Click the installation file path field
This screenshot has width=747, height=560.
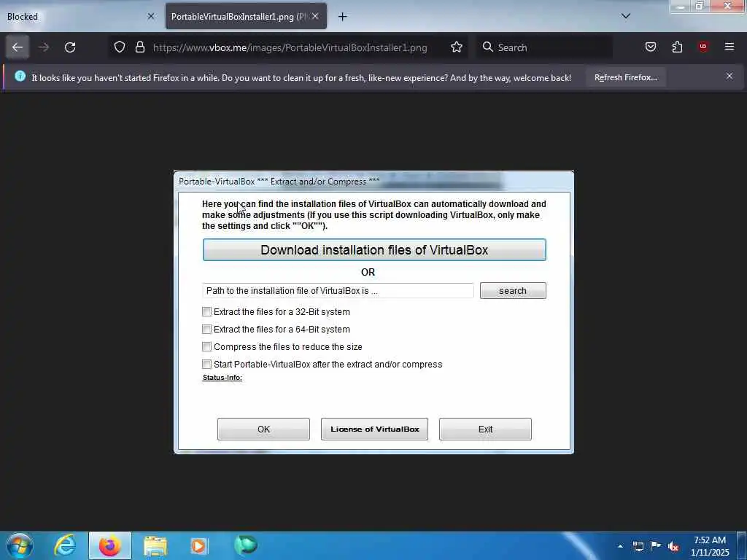point(338,290)
